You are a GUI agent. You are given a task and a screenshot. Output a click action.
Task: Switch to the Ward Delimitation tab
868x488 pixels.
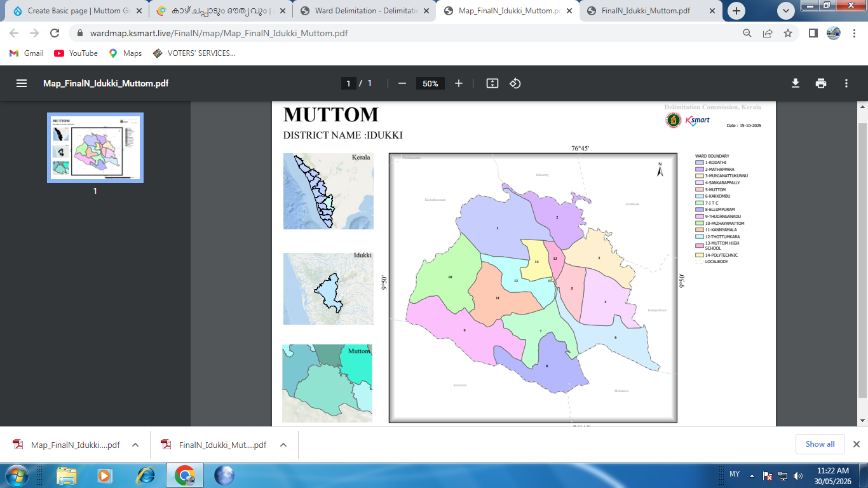coord(364,11)
